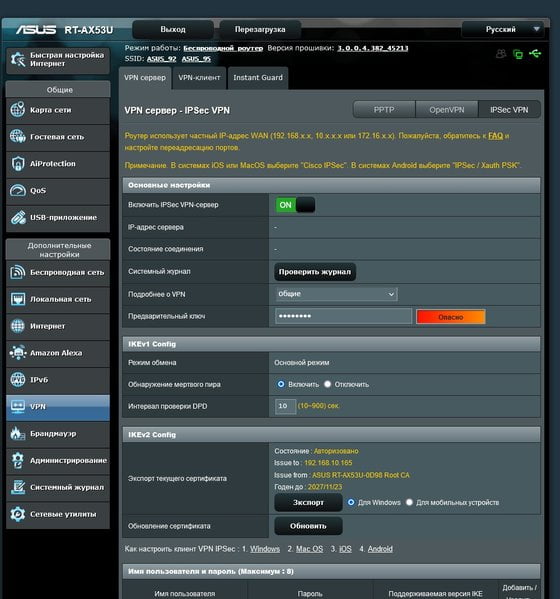Open QoS gauge icon in sidebar
This screenshot has height=599, width=560.
(18, 190)
